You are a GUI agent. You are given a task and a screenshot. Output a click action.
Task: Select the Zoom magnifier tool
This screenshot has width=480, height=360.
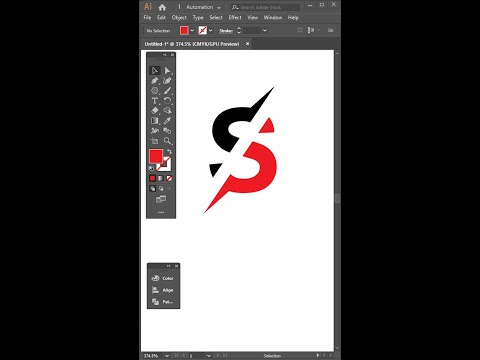(167, 141)
